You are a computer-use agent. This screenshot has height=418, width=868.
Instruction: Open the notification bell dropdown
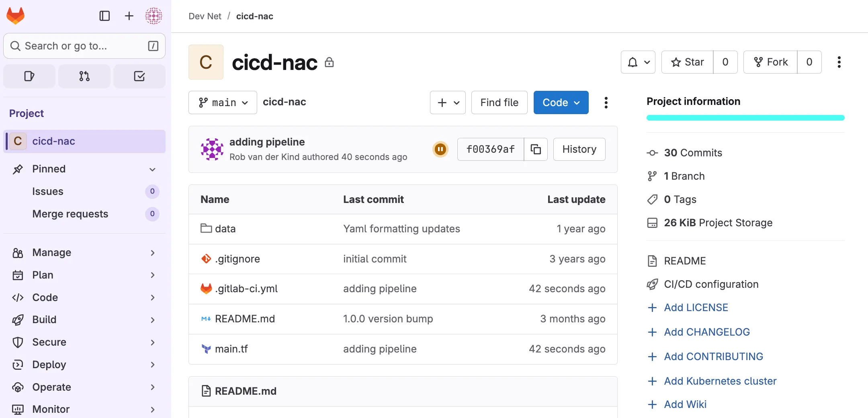click(x=638, y=62)
